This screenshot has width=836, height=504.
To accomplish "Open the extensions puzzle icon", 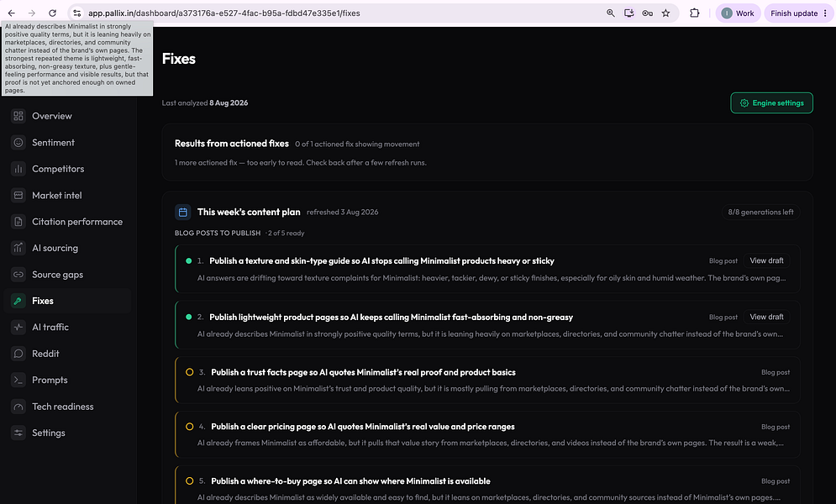I will click(x=695, y=13).
